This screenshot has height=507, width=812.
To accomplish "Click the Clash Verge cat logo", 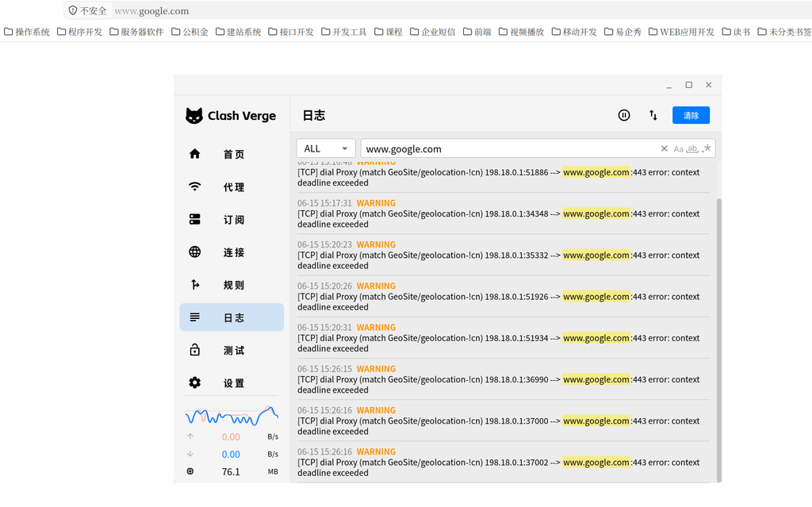I will pos(194,116).
